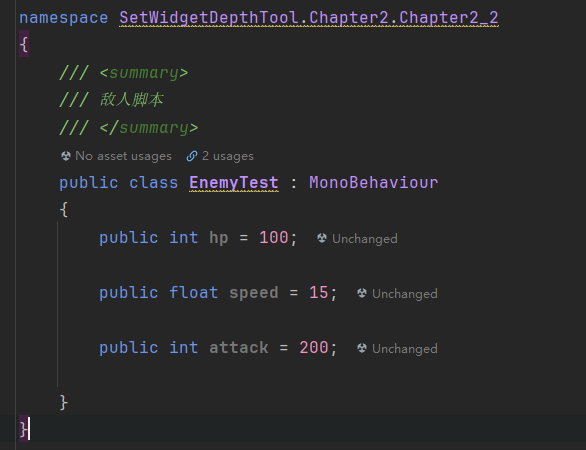Click the speed field name

254,293
